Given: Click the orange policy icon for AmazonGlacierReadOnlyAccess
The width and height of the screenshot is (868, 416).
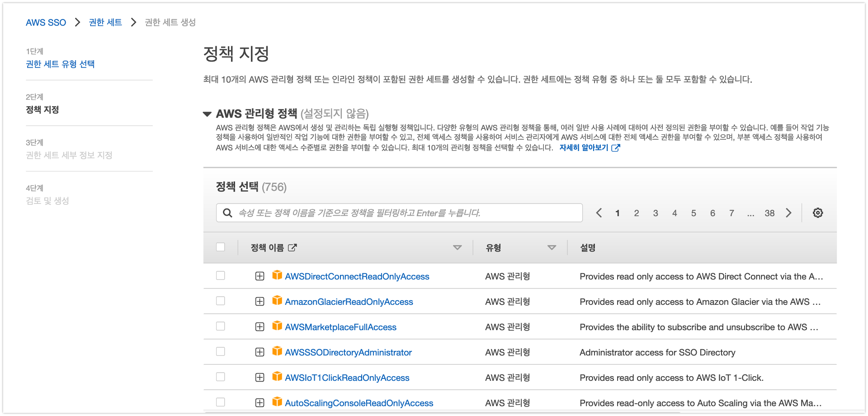Looking at the screenshot, I should (277, 301).
